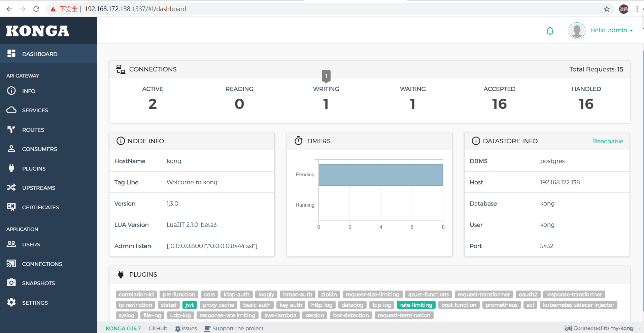Click the cors plugin tag

[209, 294]
